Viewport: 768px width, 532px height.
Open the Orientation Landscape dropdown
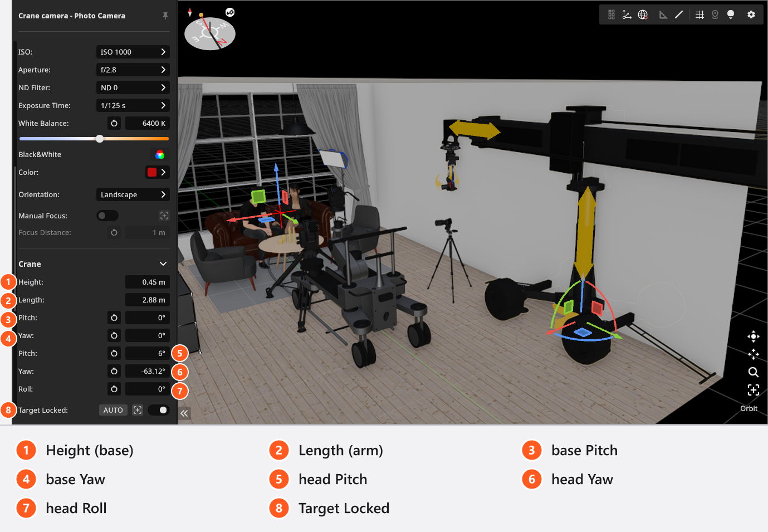click(133, 194)
